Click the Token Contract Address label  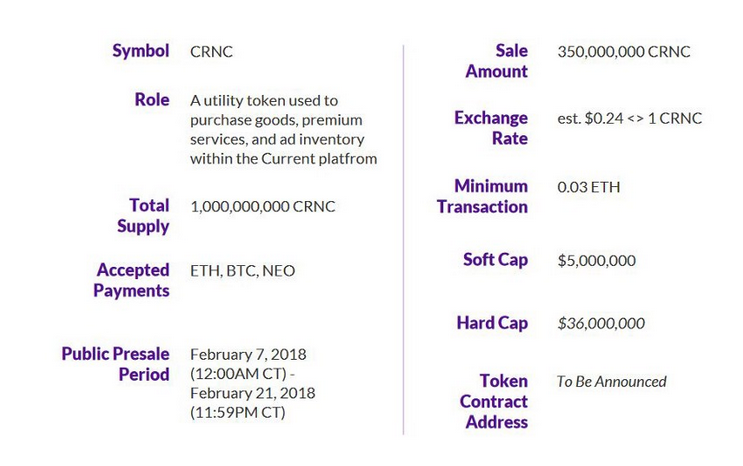[x=494, y=401]
